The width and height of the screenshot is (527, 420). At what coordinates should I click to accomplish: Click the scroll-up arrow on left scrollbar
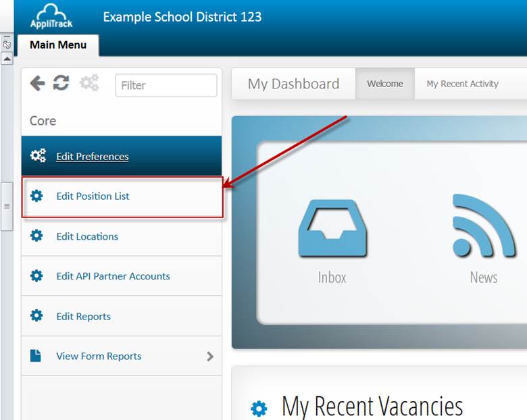pyautogui.click(x=7, y=59)
